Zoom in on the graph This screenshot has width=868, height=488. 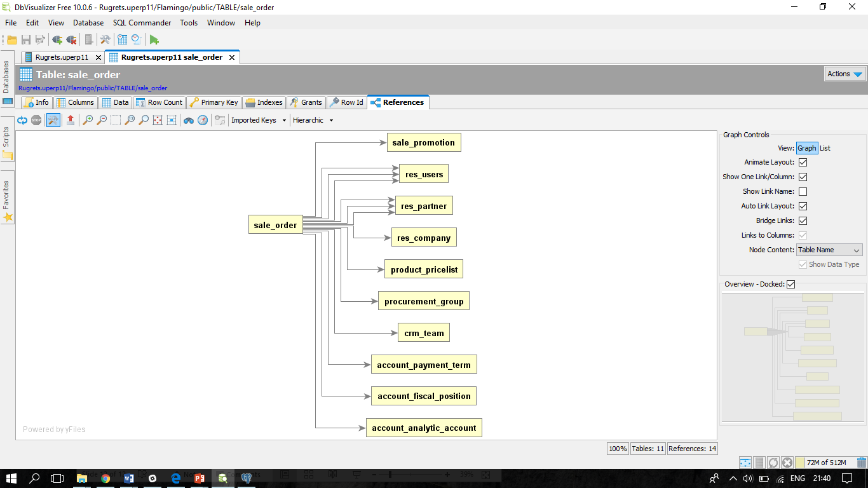[88, 120]
